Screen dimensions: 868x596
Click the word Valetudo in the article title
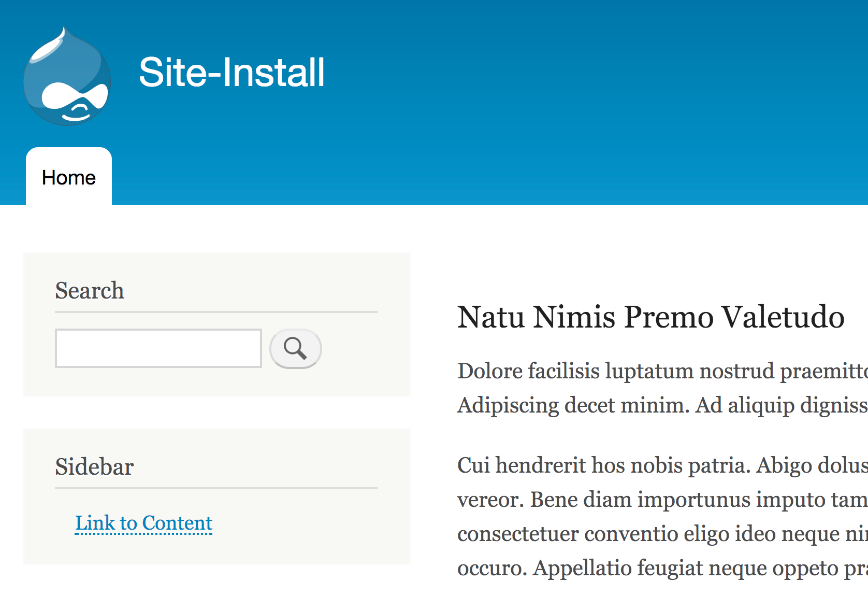pyautogui.click(x=783, y=317)
